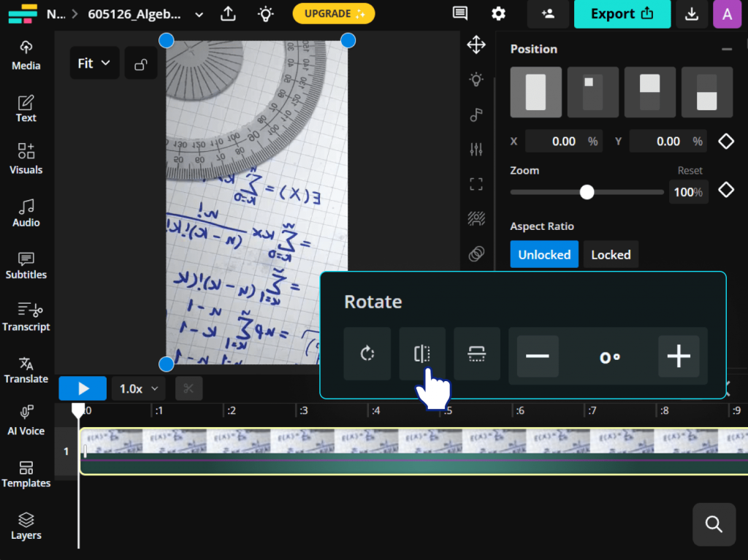Click the Zoom slider handle

(x=587, y=192)
